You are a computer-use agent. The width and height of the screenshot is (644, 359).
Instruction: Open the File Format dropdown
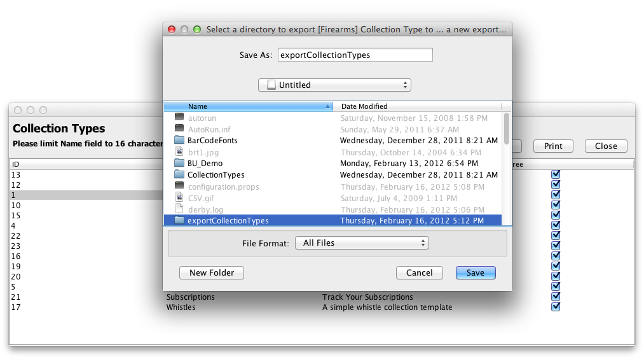click(x=362, y=243)
